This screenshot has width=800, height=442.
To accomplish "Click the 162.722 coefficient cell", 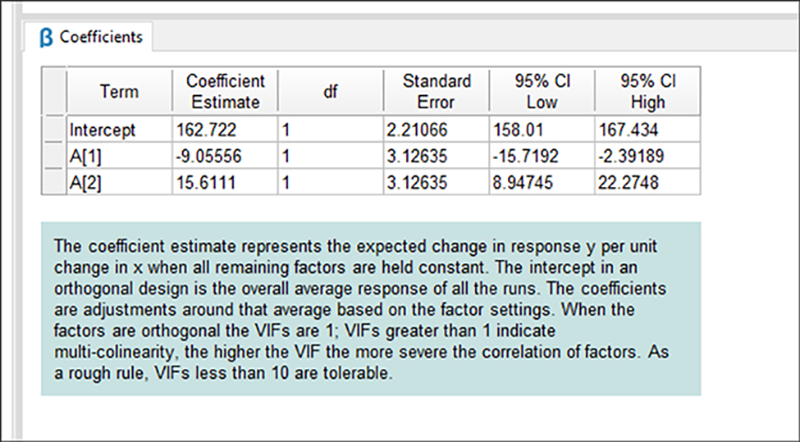I will pos(225,129).
